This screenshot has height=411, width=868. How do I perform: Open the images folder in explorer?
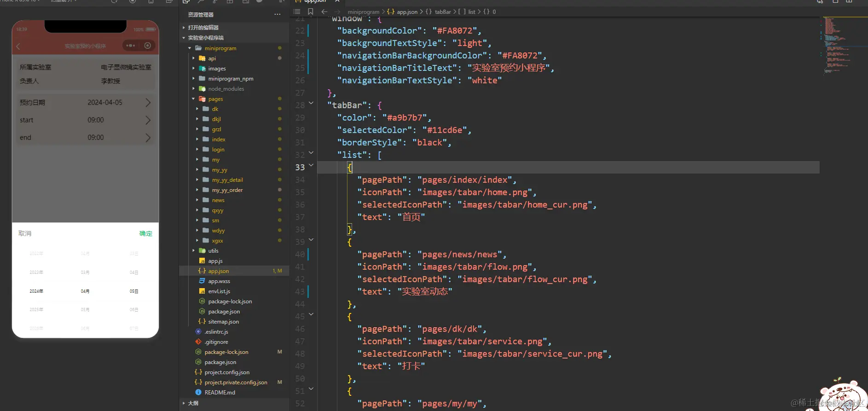[x=217, y=69]
